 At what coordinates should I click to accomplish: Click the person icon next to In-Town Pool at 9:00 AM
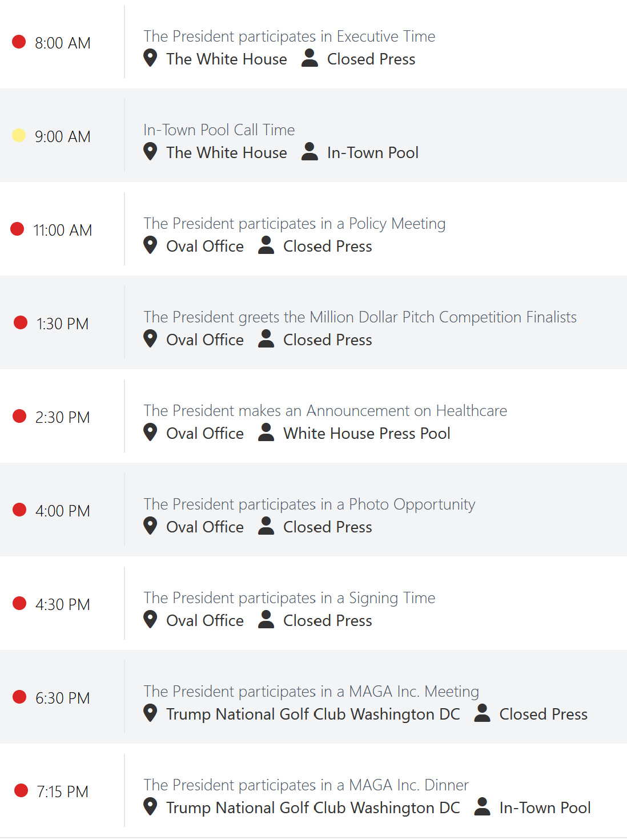[310, 151]
